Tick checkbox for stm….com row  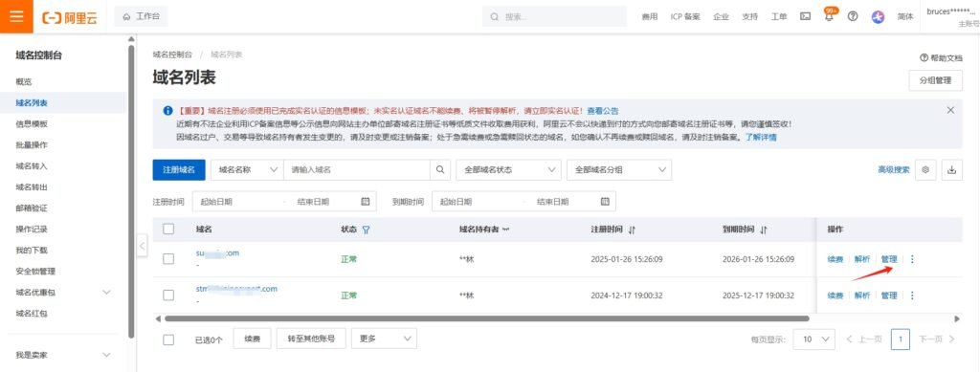[x=168, y=295]
